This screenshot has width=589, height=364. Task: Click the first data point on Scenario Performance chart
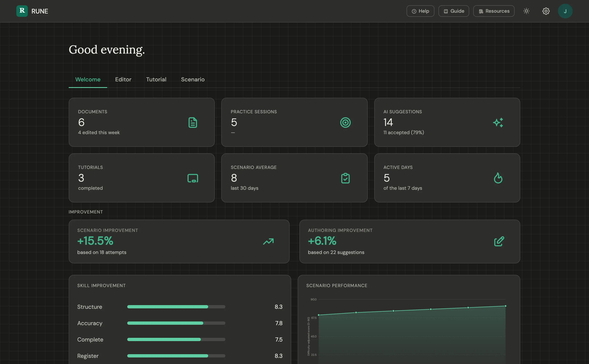pos(319,315)
